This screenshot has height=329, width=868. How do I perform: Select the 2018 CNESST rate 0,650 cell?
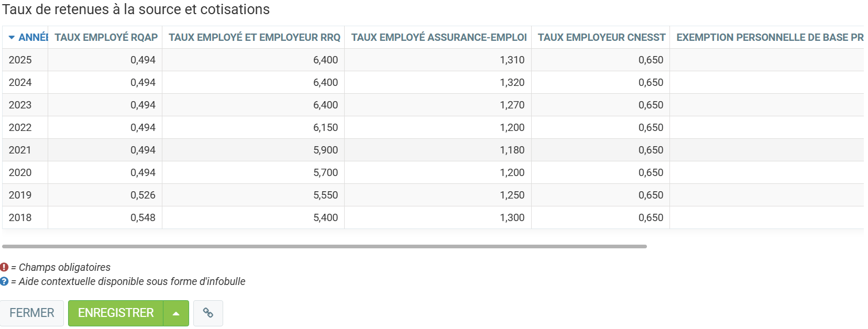(651, 218)
